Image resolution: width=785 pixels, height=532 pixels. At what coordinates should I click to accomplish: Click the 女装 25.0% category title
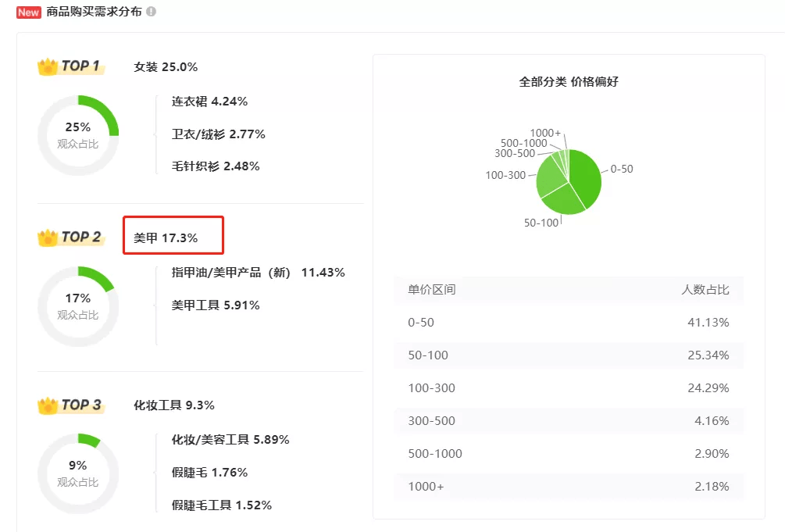point(166,67)
